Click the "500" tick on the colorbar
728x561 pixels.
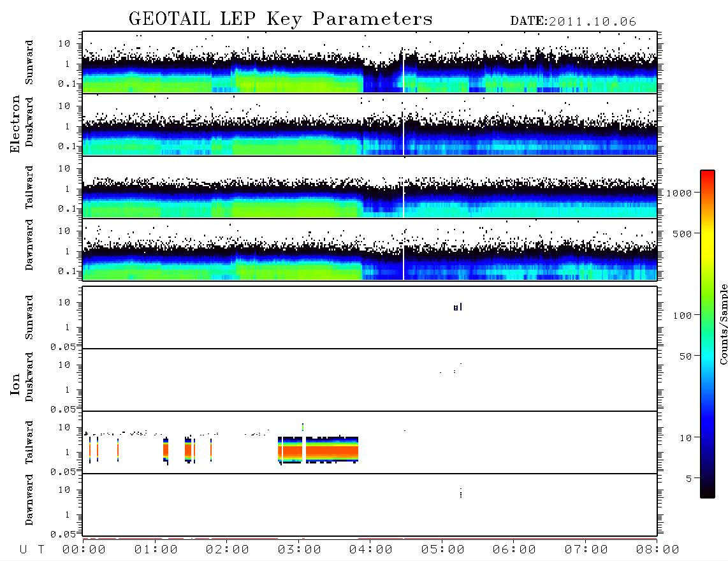(x=682, y=233)
